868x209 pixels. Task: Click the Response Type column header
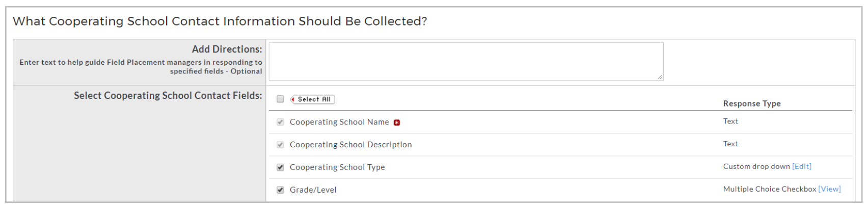click(752, 103)
